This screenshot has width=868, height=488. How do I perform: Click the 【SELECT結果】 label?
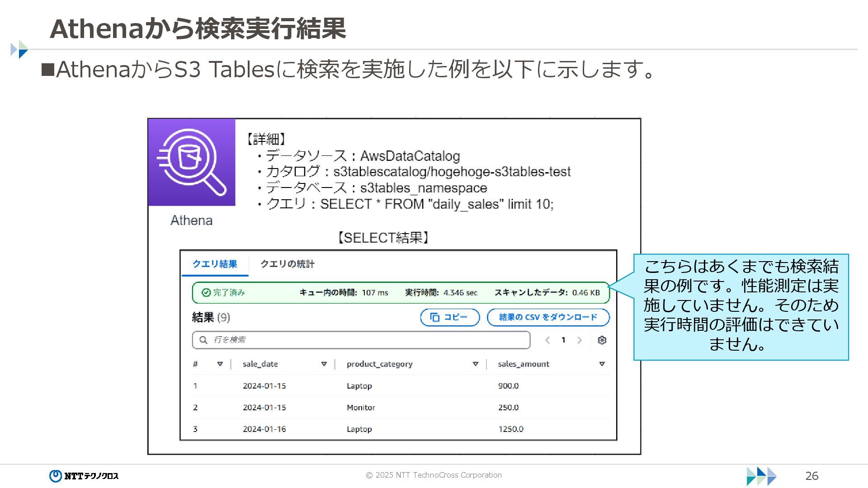pyautogui.click(x=383, y=238)
